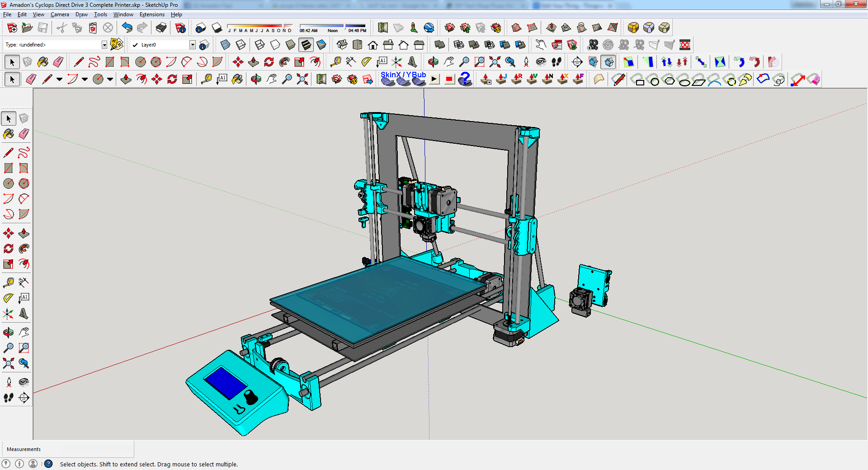Click Add Location map icon in top toolbar
Image resolution: width=868 pixels, height=470 pixels.
click(x=383, y=28)
